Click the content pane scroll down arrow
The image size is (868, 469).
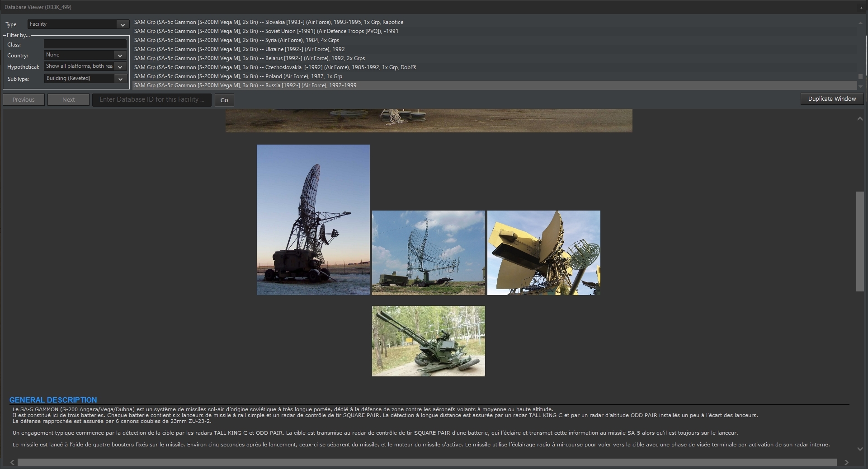tap(860, 449)
